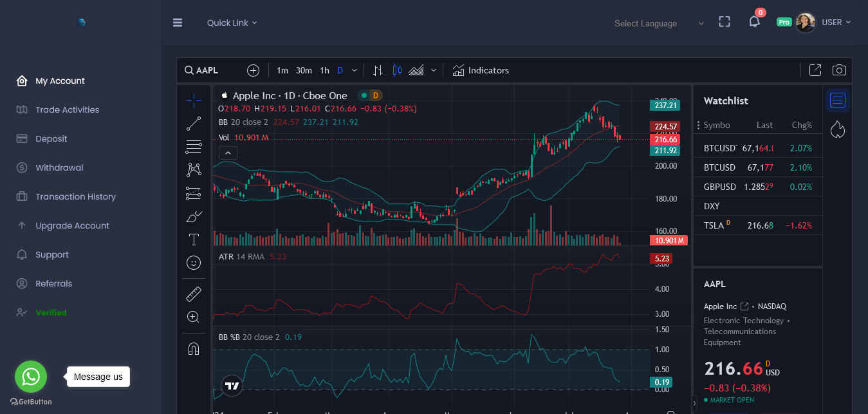Open WhatsApp message chat button

point(31,377)
